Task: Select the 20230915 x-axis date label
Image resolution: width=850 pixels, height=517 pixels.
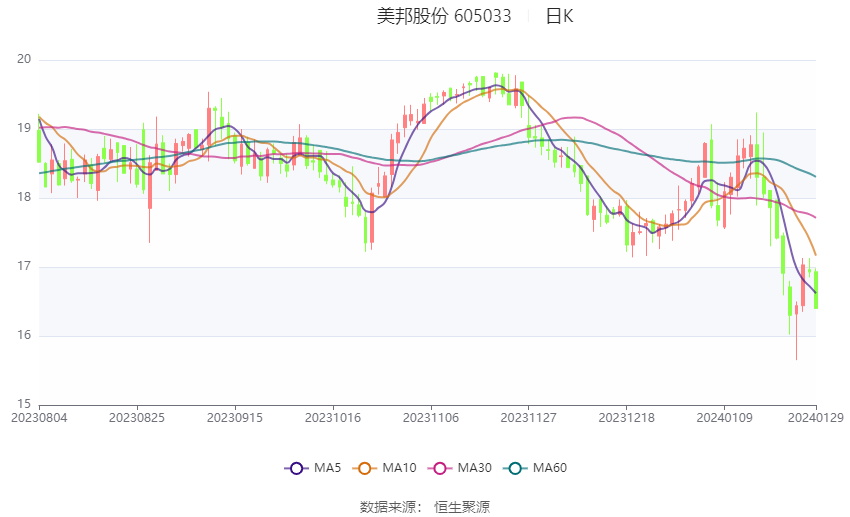Action: [235, 416]
